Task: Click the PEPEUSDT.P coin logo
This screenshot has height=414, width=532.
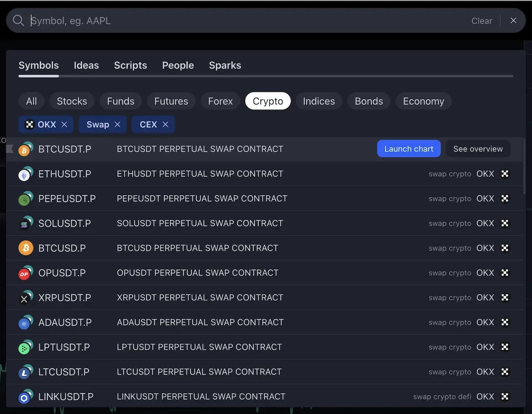Action: (26, 199)
